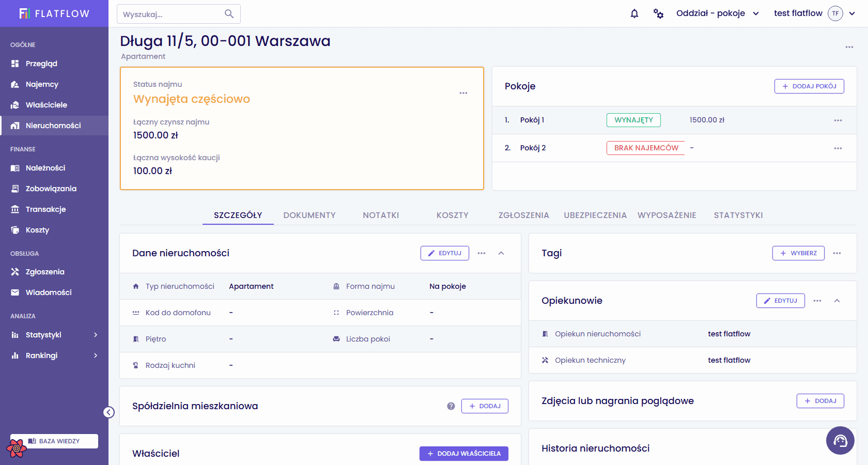The width and height of the screenshot is (868, 465).
Task: Open Należności in the sidebar
Action: point(54,168)
